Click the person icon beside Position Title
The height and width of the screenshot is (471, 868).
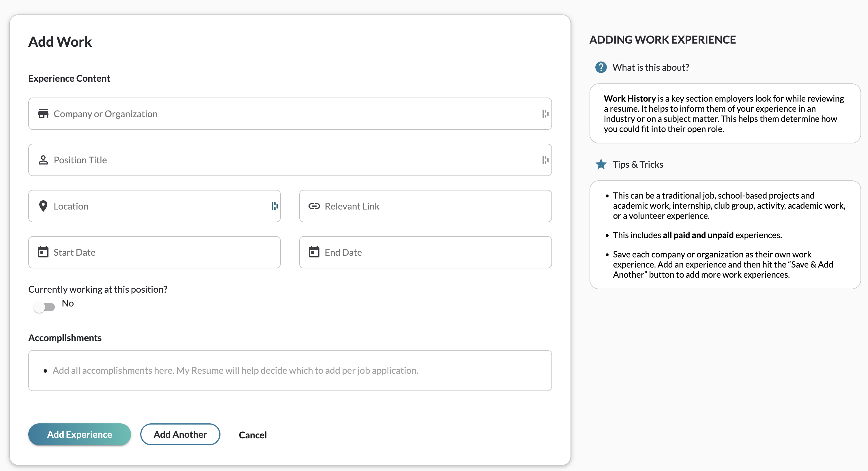click(43, 160)
